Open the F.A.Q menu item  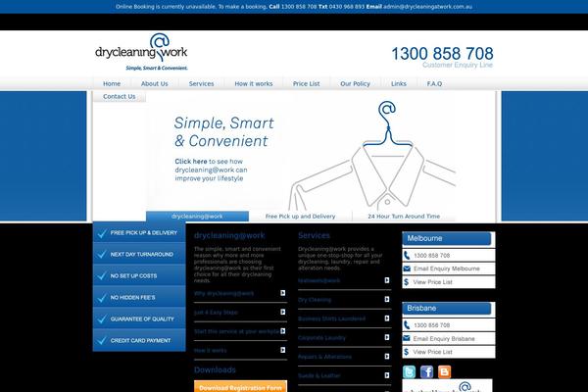[x=434, y=83]
